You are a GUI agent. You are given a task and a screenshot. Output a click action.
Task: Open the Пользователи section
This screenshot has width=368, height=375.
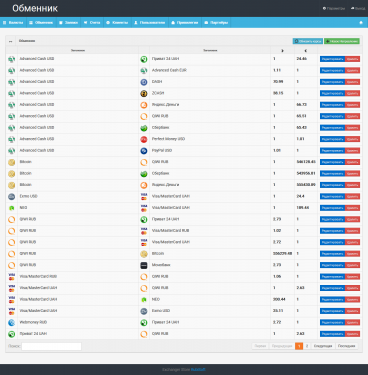[149, 23]
